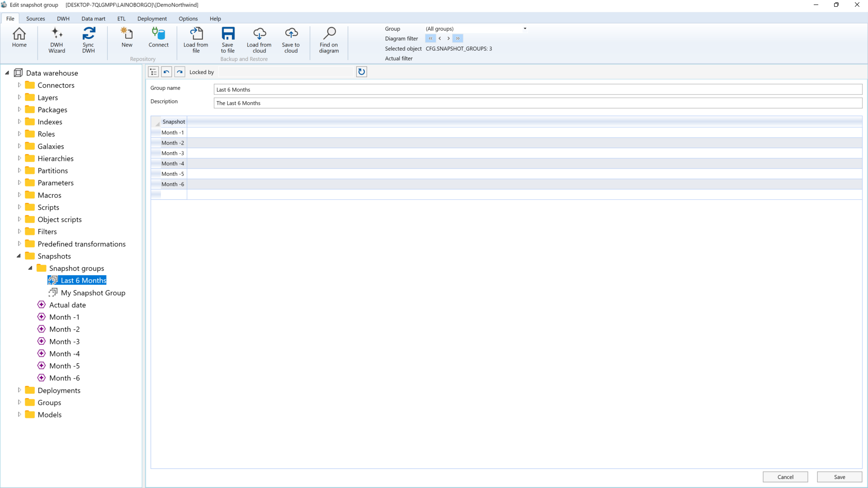Expand the Layers folder
The width and height of the screenshot is (868, 488).
click(19, 97)
